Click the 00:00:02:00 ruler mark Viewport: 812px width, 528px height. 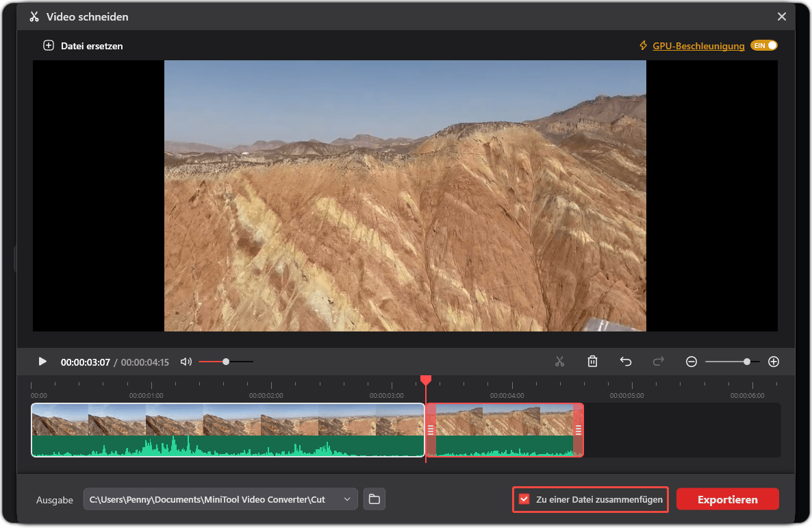tap(266, 395)
